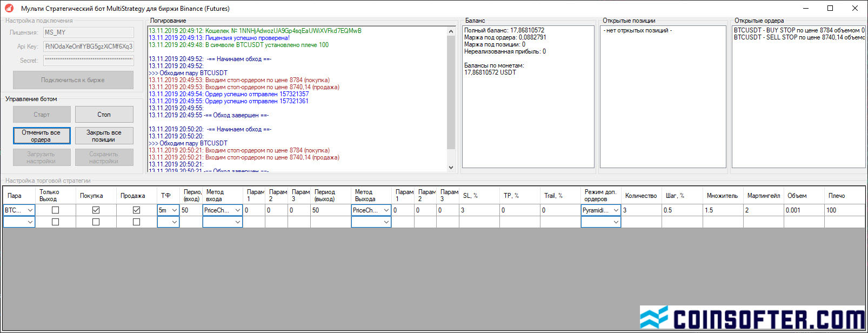This screenshot has width=868, height=333.
Task: Click the Шаг, % cell showing 0.5
Action: click(x=682, y=210)
